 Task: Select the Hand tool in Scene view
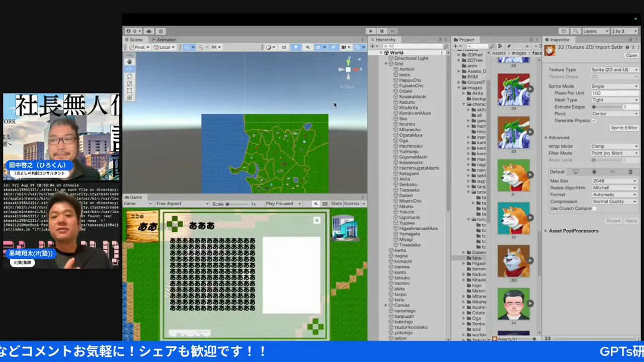130,61
